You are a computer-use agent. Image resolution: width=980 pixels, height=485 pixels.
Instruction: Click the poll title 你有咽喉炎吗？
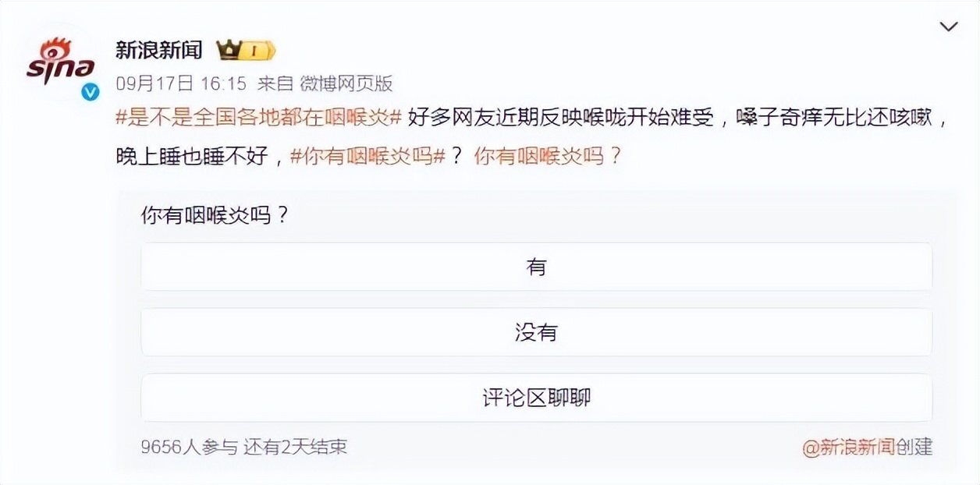click(x=215, y=215)
